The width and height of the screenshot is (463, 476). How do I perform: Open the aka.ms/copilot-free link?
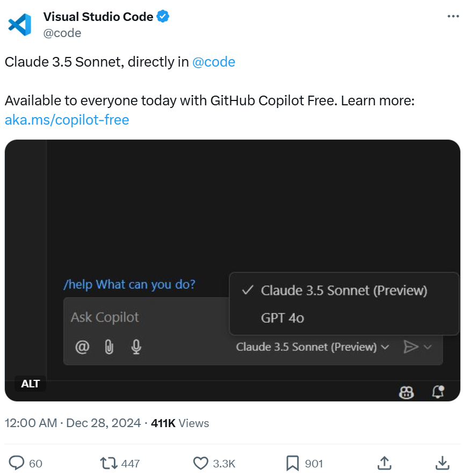point(67,120)
